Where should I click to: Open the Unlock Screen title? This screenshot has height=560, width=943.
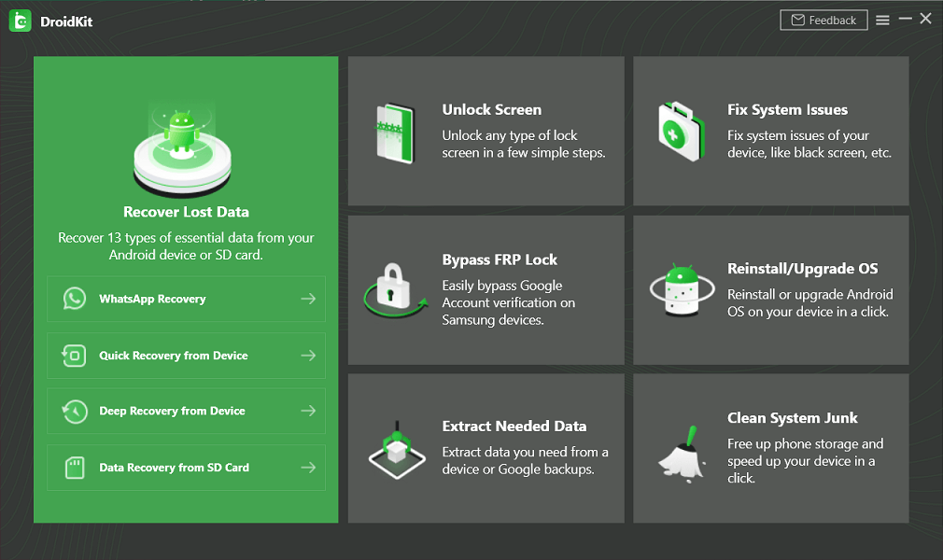[492, 109]
